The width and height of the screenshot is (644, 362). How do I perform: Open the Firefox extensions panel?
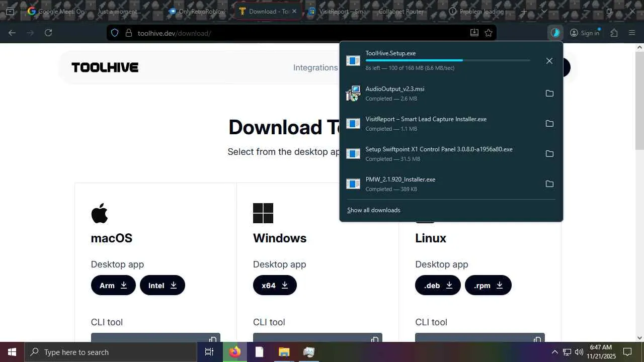614,33
